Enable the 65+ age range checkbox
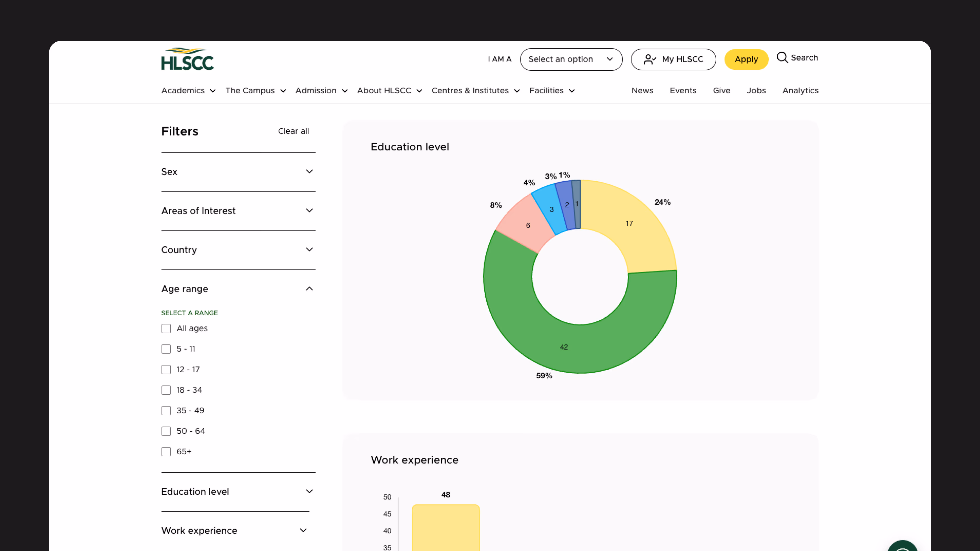This screenshot has width=980, height=551. point(166,452)
